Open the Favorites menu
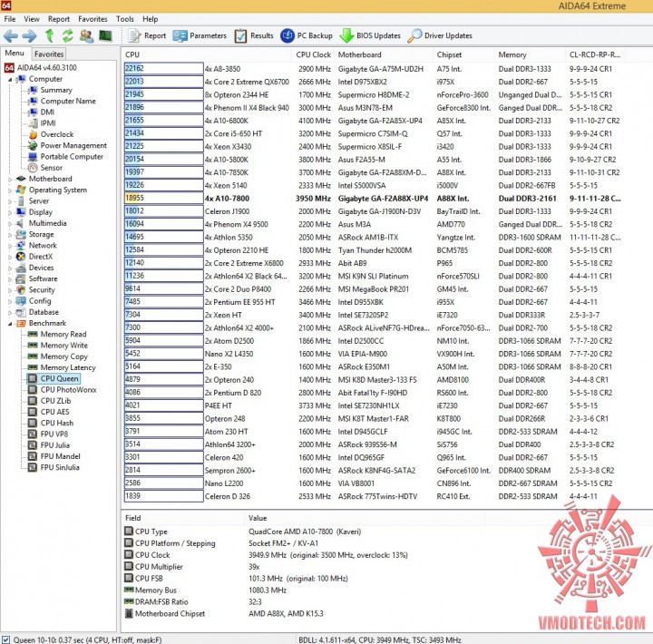 pyautogui.click(x=93, y=19)
